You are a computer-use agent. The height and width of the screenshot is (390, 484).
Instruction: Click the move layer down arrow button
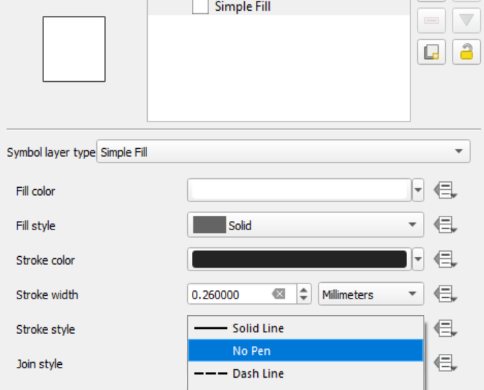click(x=466, y=21)
